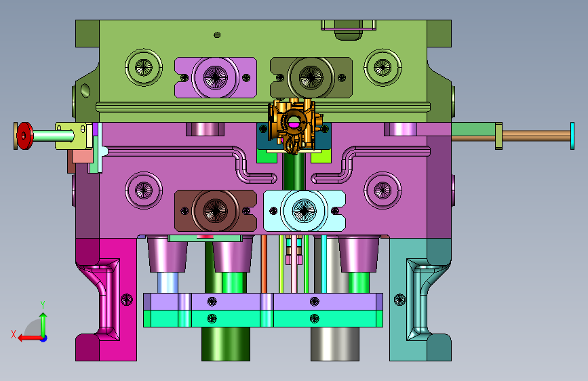
Task: Select the brown insert in the lower plate
Action: pyautogui.click(x=215, y=211)
